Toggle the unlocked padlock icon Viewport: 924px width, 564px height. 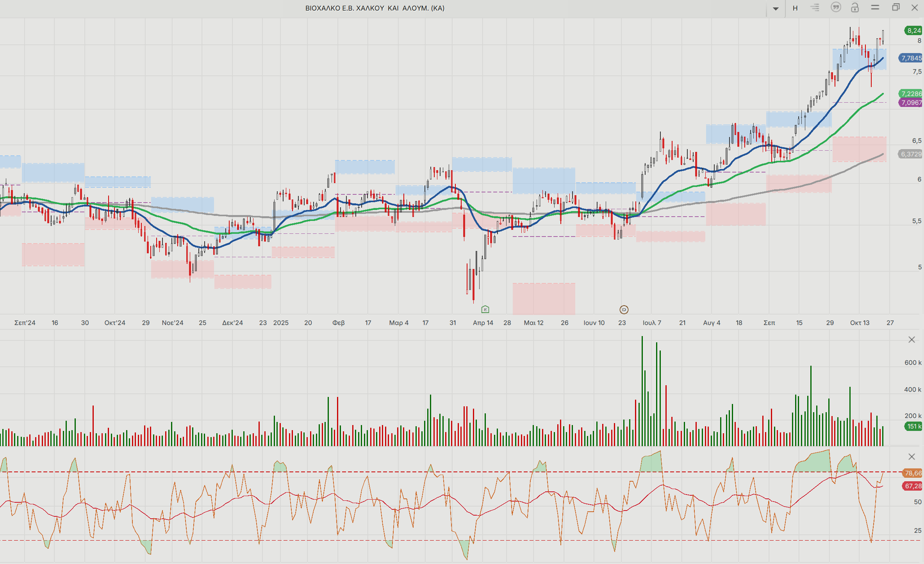(x=855, y=7)
